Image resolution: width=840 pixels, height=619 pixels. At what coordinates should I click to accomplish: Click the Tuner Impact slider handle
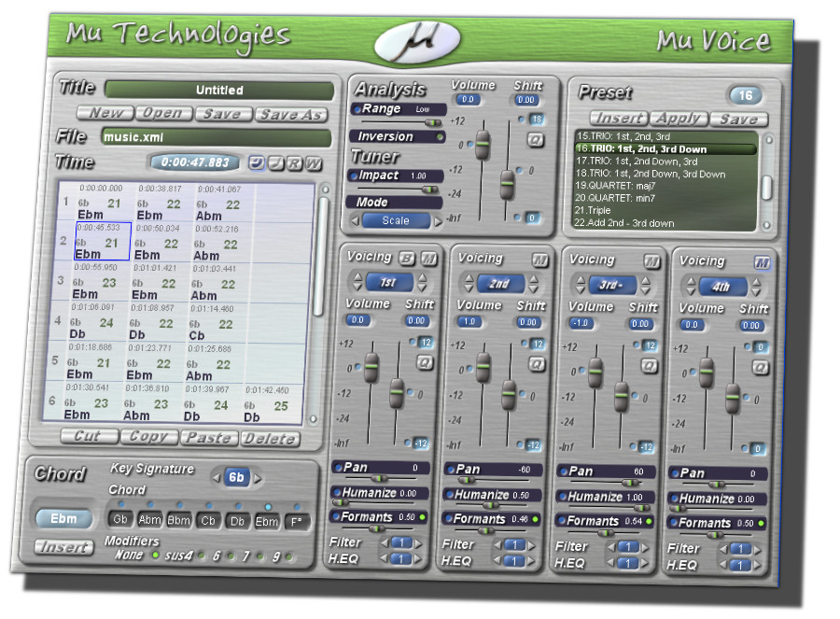[429, 190]
